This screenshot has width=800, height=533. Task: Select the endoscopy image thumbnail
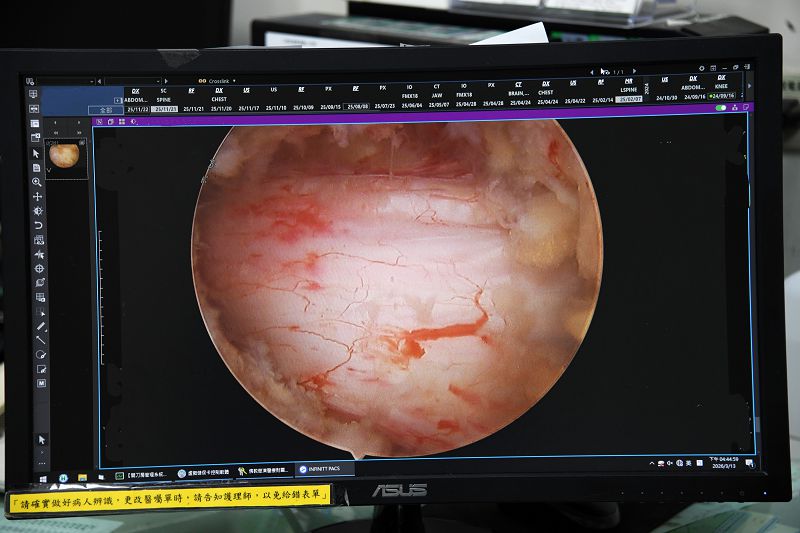point(65,156)
